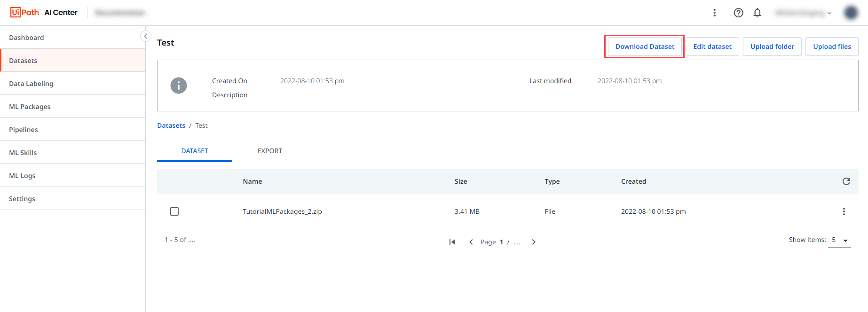This screenshot has height=312, width=868.
Task: Click the current page number 1
Action: coord(501,242)
